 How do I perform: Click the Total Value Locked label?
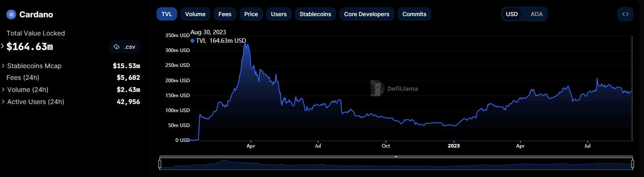click(36, 33)
